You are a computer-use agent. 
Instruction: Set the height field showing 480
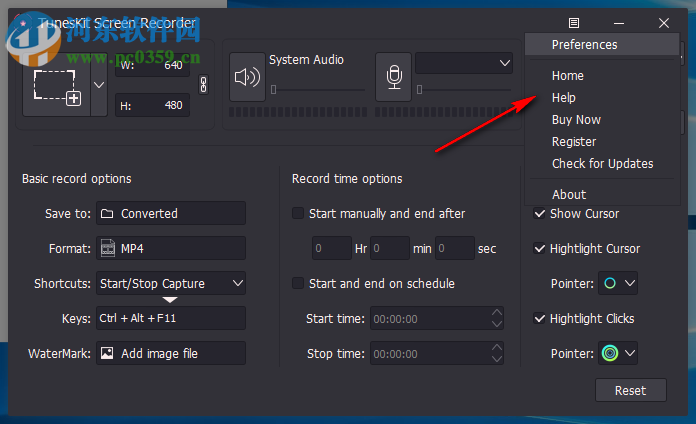[153, 105]
